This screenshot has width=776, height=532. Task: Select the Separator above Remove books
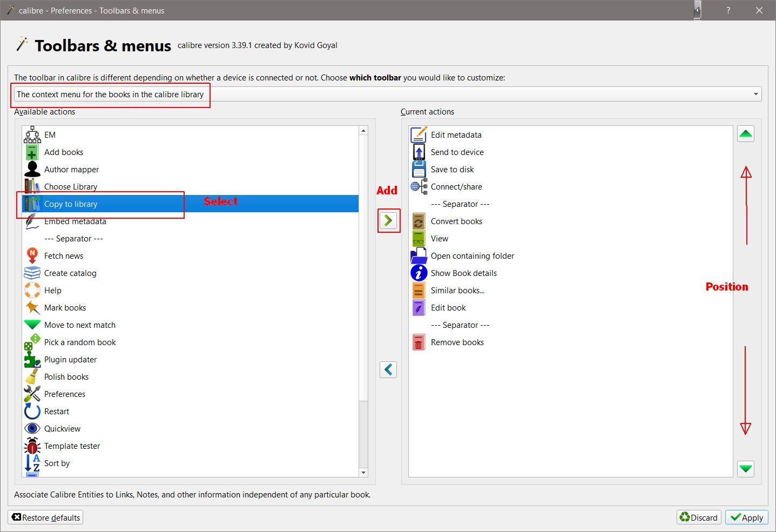pyautogui.click(x=571, y=325)
